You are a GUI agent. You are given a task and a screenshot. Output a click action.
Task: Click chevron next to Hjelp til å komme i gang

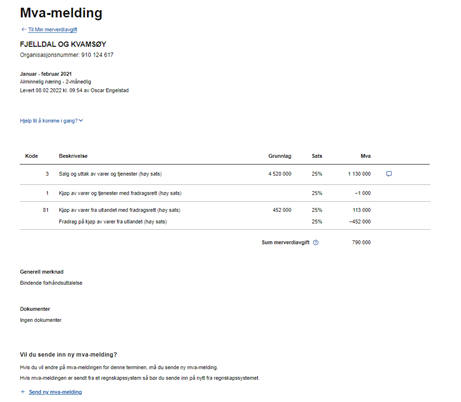[81, 121]
